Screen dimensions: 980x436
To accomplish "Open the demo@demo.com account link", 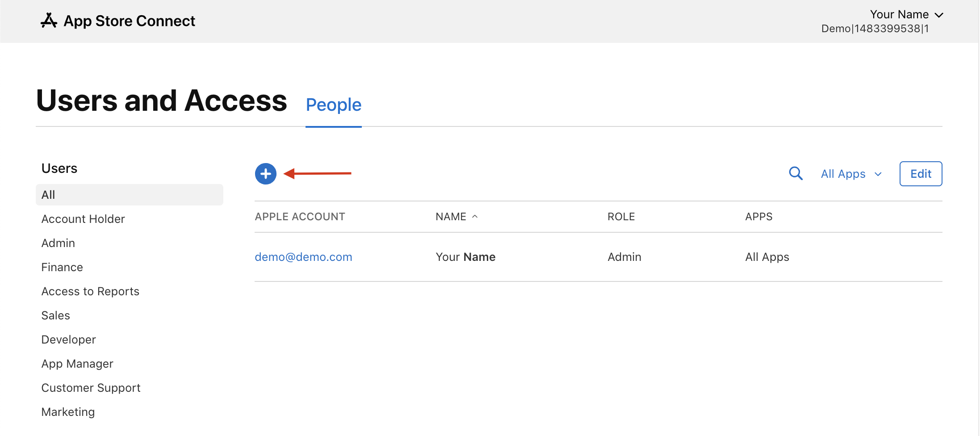I will [303, 257].
